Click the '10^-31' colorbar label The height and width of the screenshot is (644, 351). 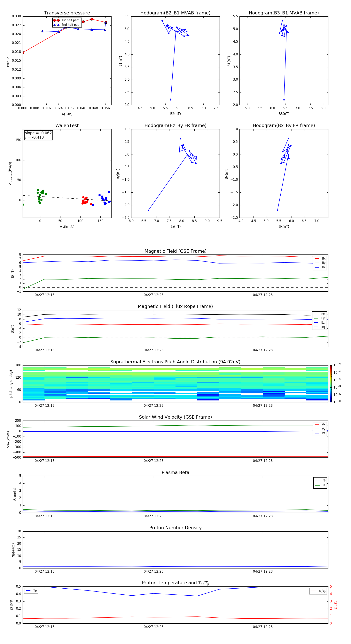tap(337, 402)
